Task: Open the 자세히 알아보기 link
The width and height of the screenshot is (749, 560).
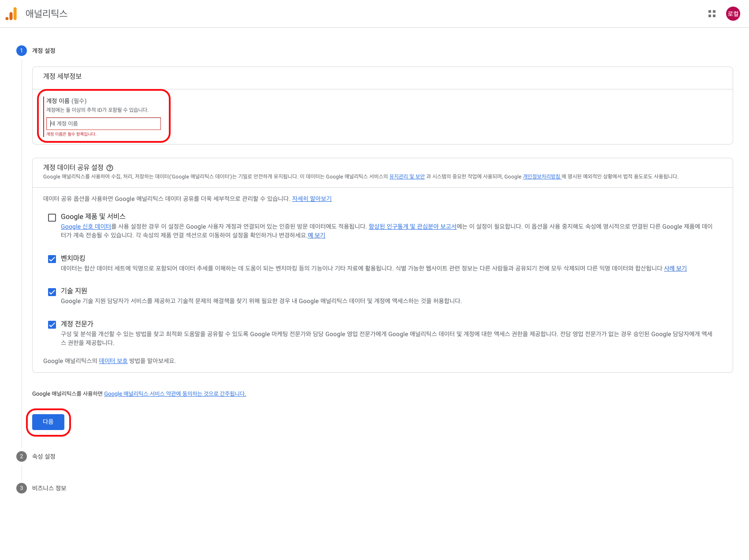Action: (312, 199)
